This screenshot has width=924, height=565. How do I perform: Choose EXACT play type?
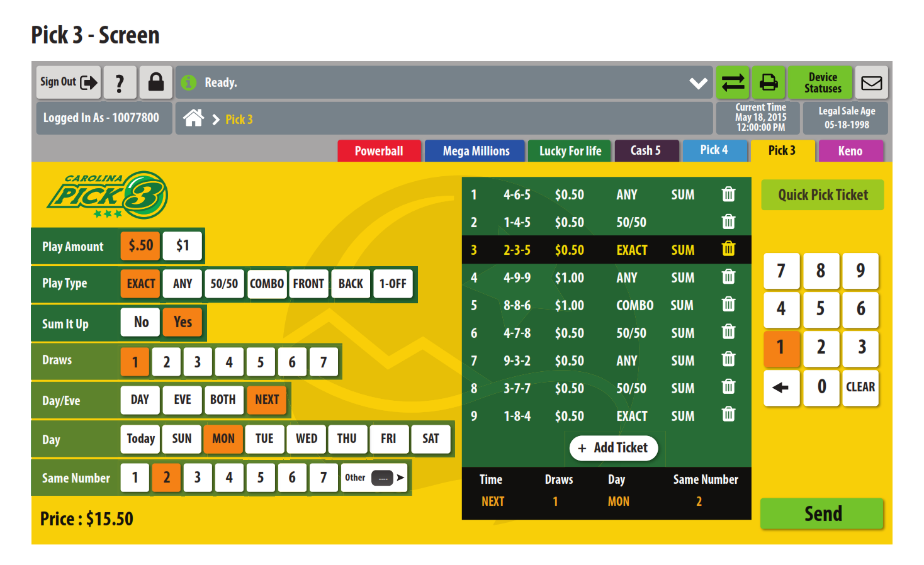pos(140,284)
